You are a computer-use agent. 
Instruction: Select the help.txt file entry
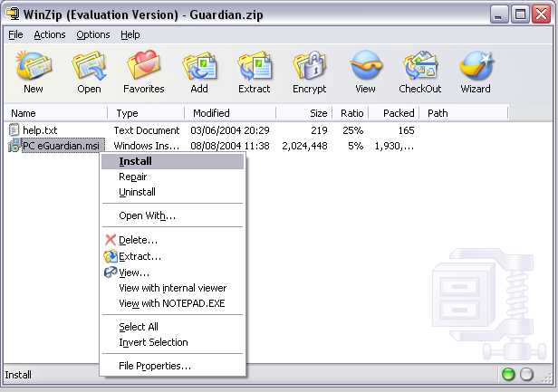click(x=39, y=130)
